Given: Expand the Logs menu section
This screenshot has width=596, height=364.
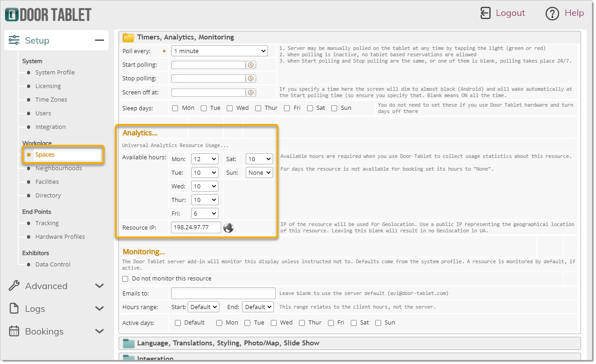Looking at the screenshot, I should pyautogui.click(x=99, y=309).
